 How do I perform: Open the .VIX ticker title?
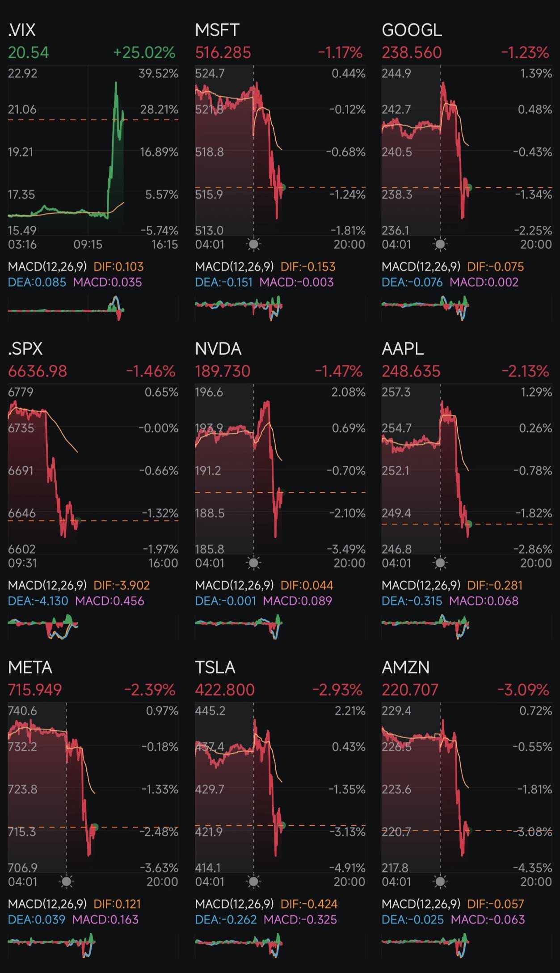[22, 30]
